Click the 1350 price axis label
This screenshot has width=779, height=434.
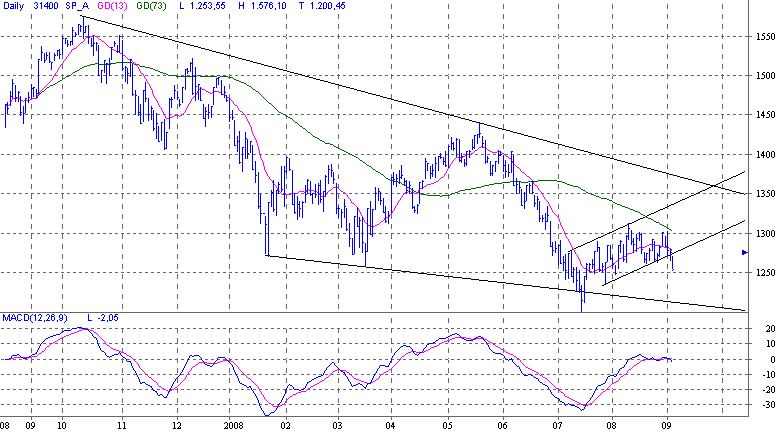[765, 194]
